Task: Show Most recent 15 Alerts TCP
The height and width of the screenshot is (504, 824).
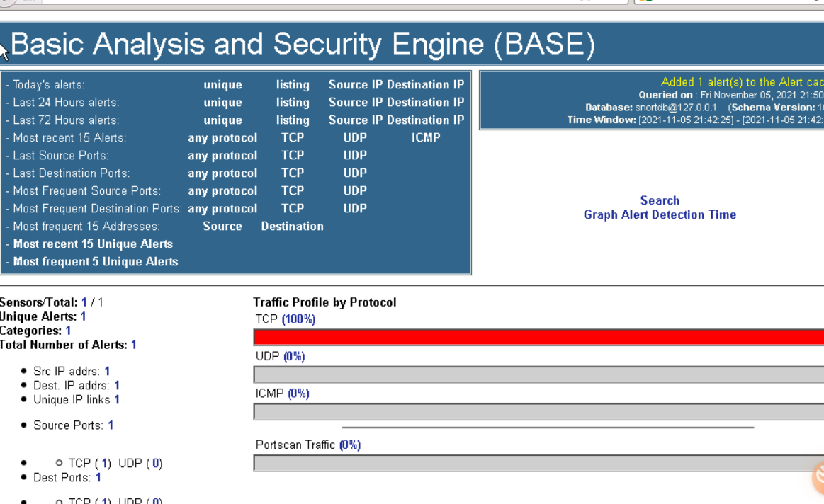Action: pos(293,137)
